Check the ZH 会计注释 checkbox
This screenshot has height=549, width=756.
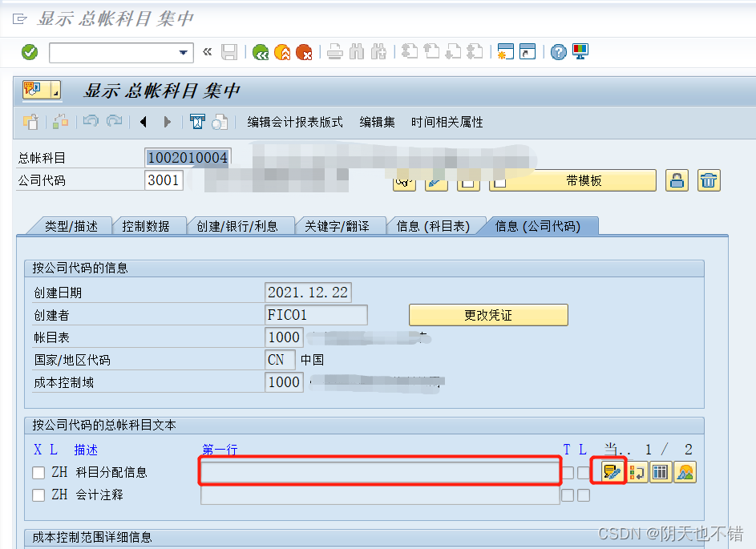pyautogui.click(x=36, y=495)
